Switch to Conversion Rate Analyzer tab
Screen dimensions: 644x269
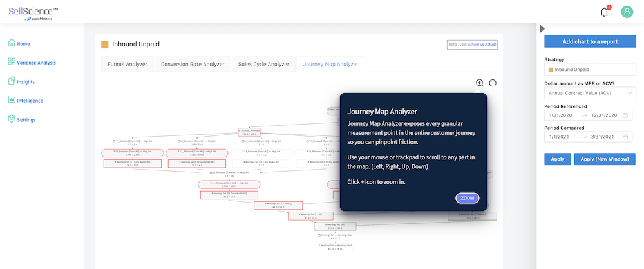tap(193, 64)
